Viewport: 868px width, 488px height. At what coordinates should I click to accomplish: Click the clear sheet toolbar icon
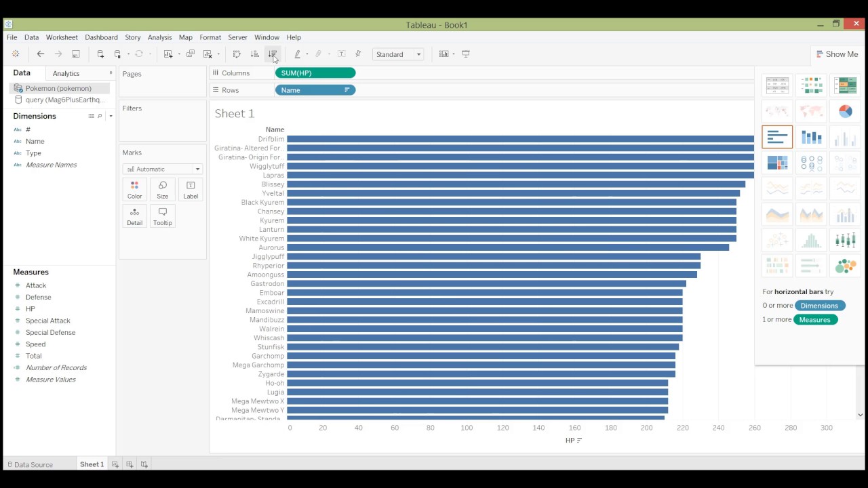tap(208, 54)
